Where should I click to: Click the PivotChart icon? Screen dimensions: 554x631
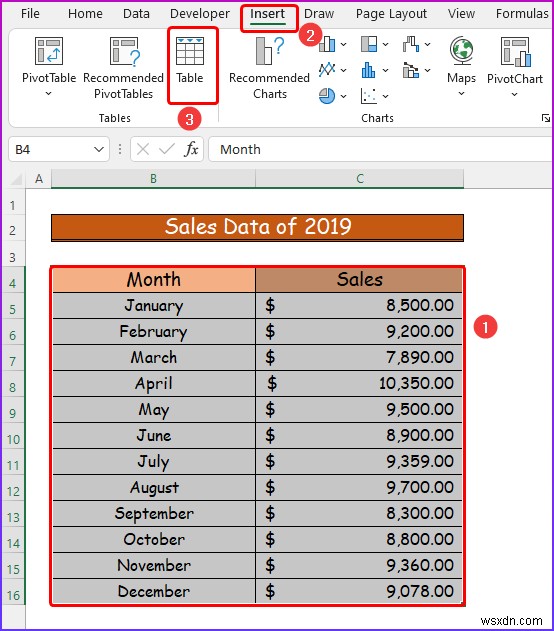(515, 51)
